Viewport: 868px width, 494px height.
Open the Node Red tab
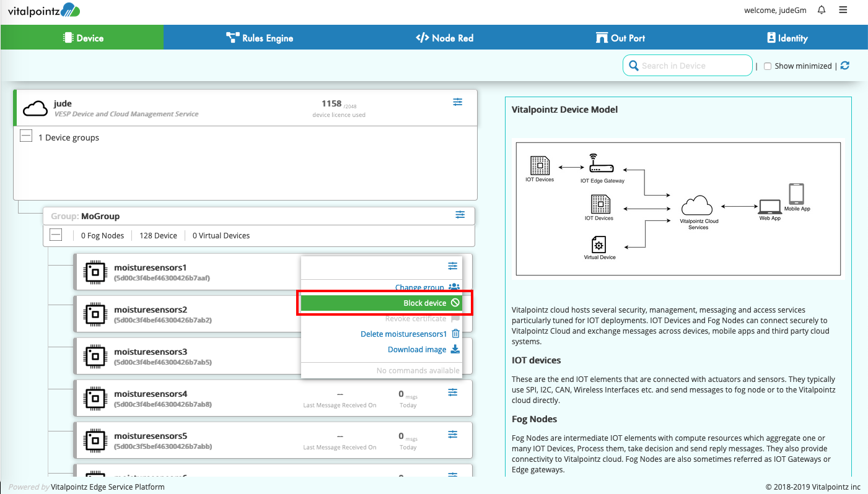click(x=444, y=37)
